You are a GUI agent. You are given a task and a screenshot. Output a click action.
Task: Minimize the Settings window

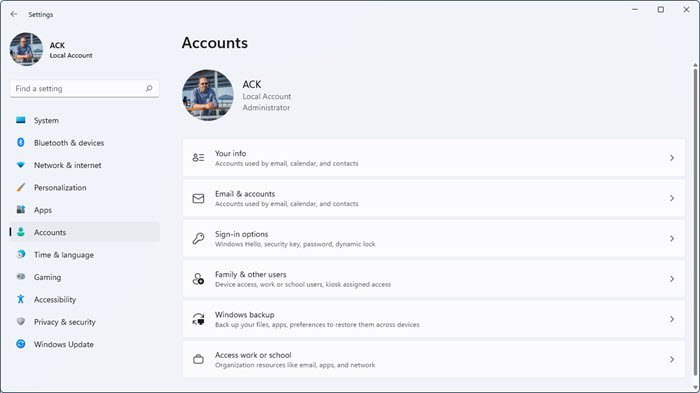tap(635, 9)
